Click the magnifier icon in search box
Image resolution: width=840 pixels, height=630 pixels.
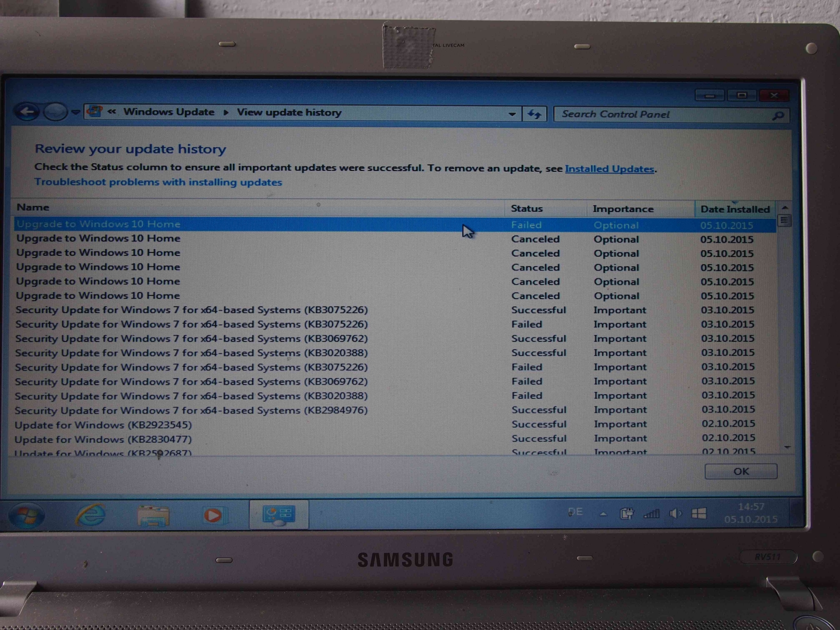[778, 115]
